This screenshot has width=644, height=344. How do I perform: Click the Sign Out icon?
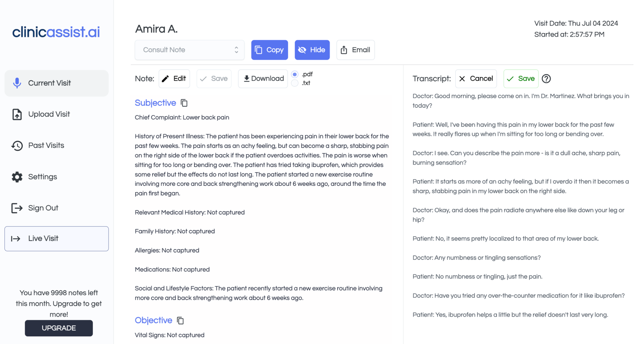[x=17, y=208]
